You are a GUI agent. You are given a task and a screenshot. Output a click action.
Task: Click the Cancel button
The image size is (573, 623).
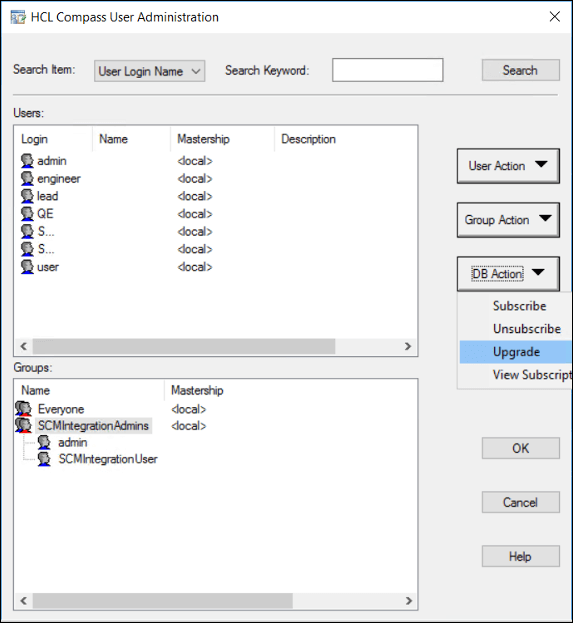(521, 502)
